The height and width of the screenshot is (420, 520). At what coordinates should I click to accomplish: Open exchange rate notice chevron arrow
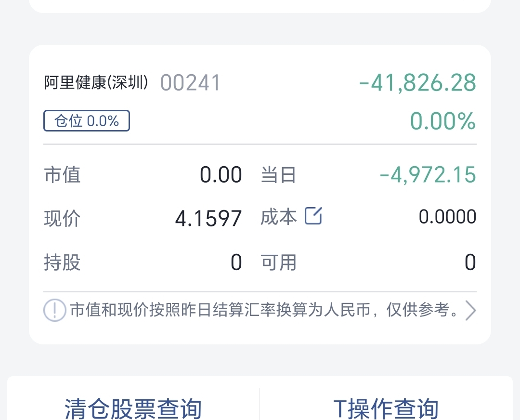(x=470, y=311)
